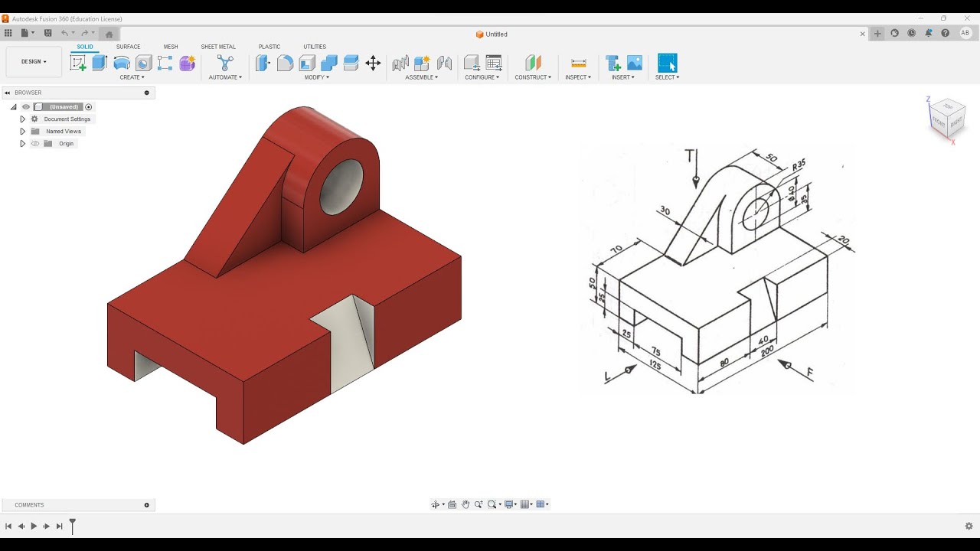The width and height of the screenshot is (980, 551).
Task: Play the design timeline
Action: (34, 527)
